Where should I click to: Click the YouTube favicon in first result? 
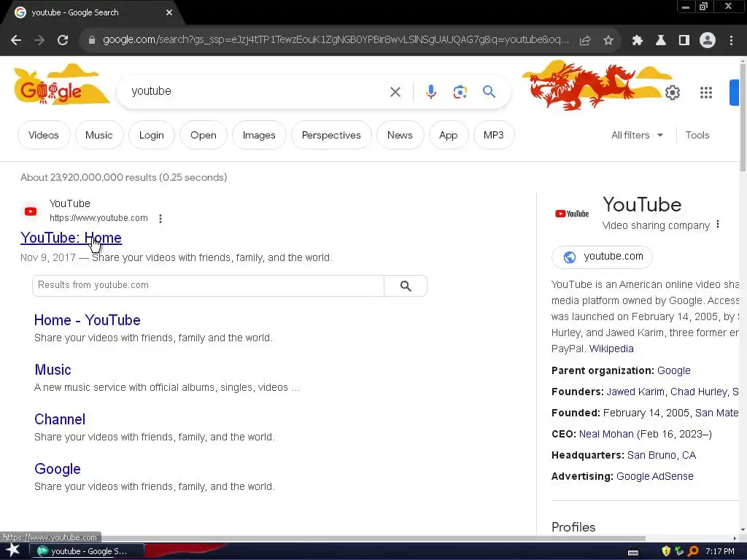[31, 211]
